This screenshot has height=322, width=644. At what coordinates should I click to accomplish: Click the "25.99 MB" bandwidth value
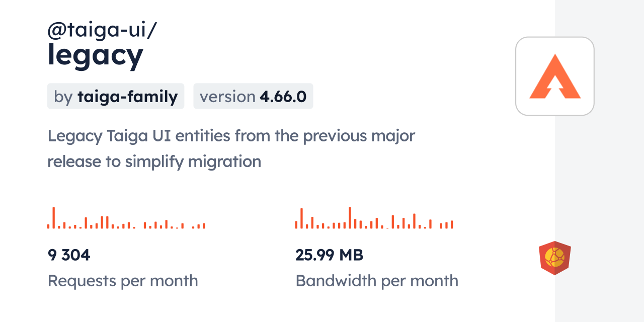coord(329,255)
